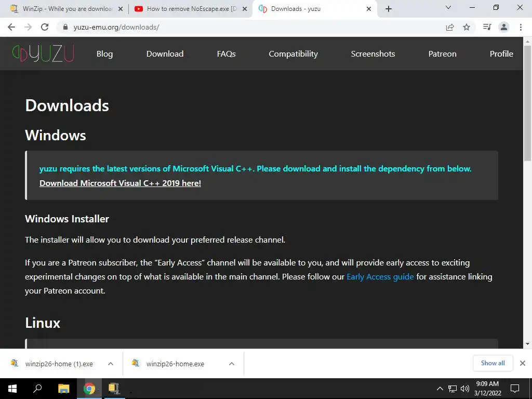Open the Compatibility page
Image resolution: width=532 pixels, height=399 pixels.
[x=293, y=54]
